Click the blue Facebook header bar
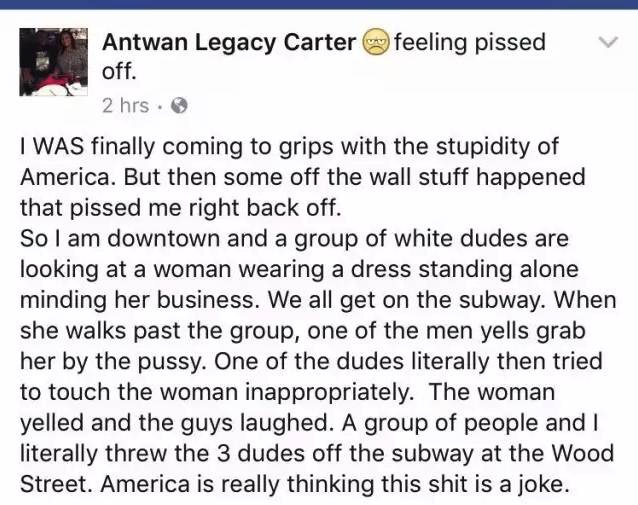638x505 pixels. point(319,4)
